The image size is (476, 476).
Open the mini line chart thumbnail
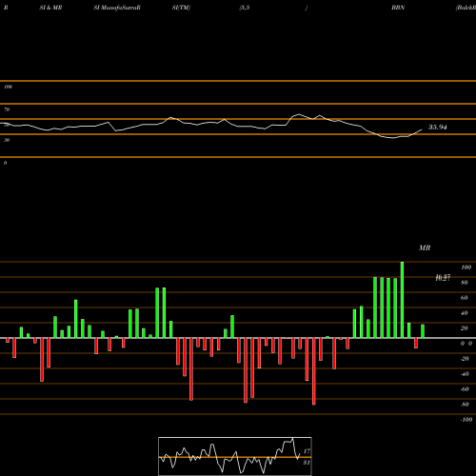pos(235,456)
